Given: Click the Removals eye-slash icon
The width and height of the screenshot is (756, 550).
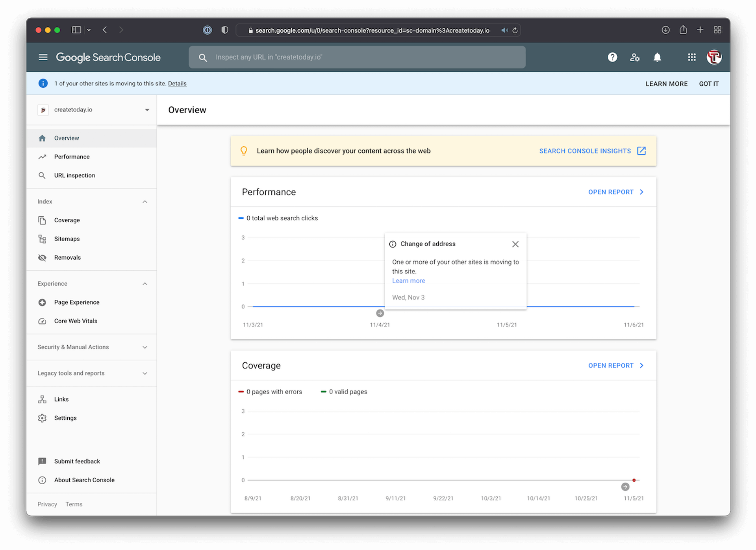Looking at the screenshot, I should point(42,258).
